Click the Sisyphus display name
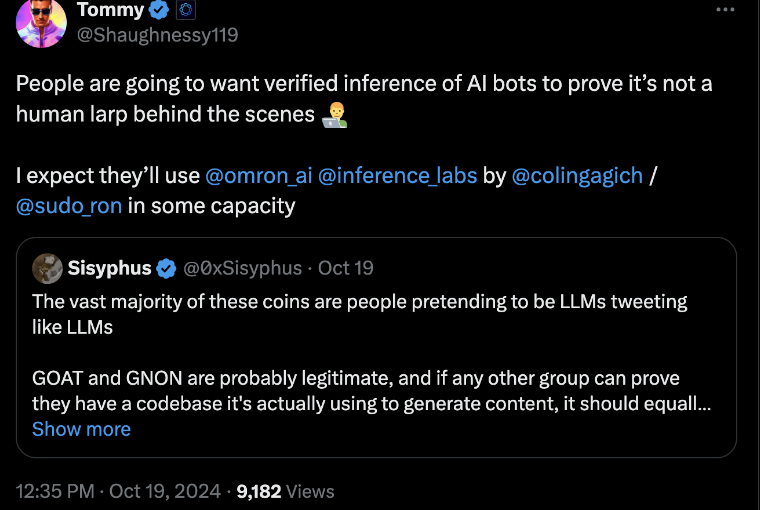Viewport: 760px width, 510px height. point(109,268)
